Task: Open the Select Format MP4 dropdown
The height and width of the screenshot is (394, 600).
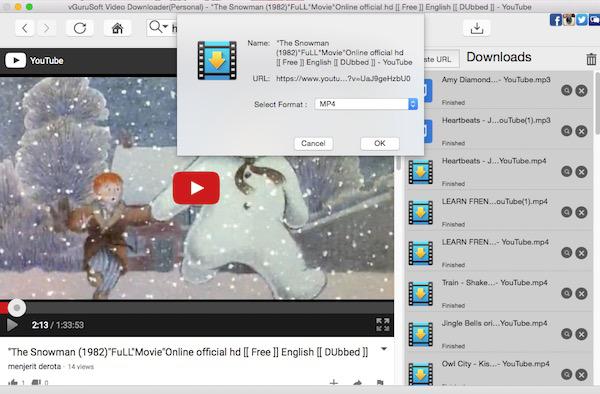Action: tap(366, 104)
